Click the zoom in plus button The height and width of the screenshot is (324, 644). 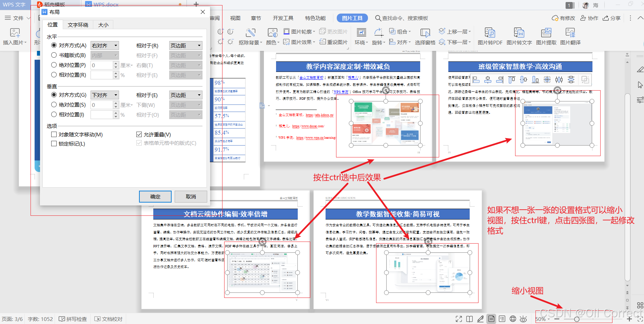point(629,319)
